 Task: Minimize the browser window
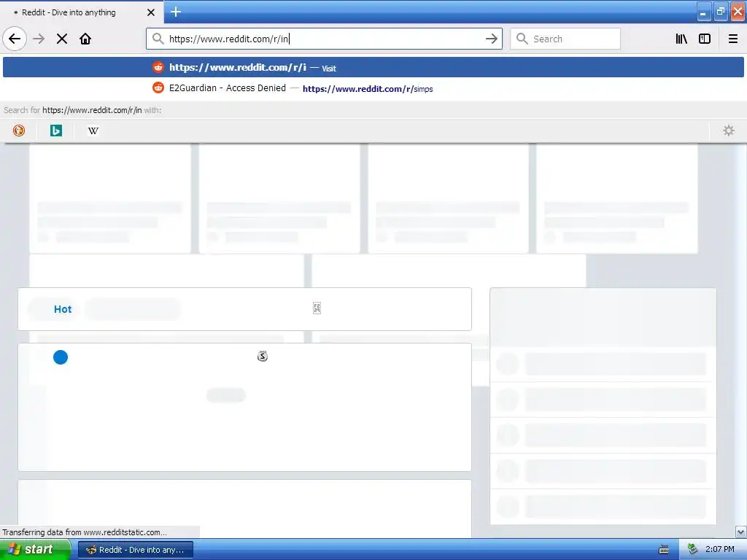coord(704,12)
